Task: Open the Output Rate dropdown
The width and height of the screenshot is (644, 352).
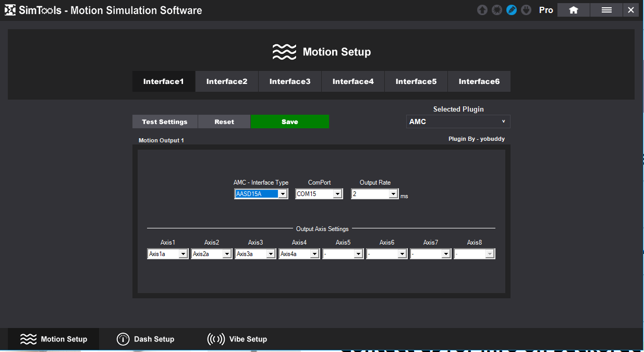Action: pos(375,194)
